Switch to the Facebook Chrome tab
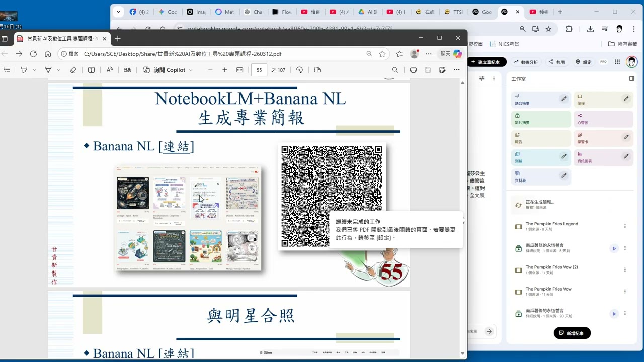 140,12
